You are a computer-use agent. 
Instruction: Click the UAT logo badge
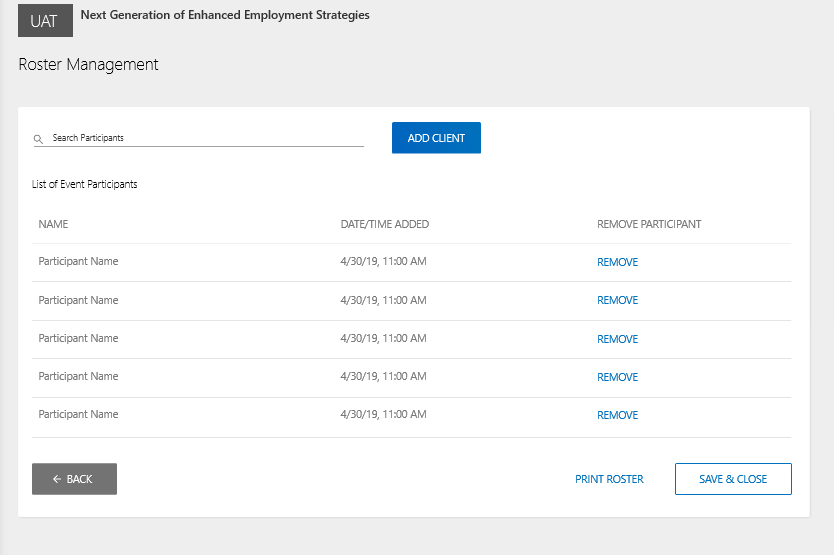[45, 20]
